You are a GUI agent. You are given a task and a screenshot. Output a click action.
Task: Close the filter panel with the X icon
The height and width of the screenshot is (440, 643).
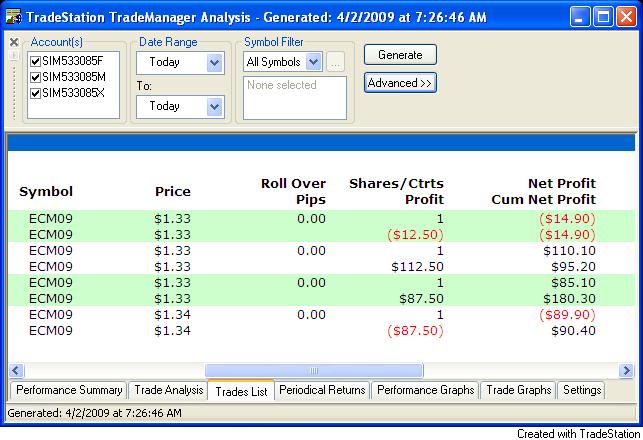(14, 42)
